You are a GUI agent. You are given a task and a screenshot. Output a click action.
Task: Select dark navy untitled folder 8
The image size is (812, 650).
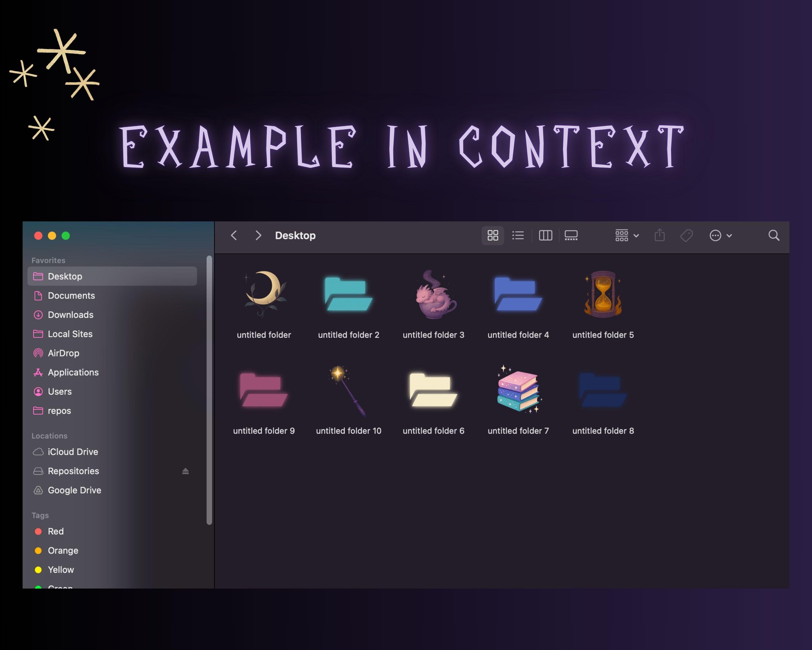(603, 390)
